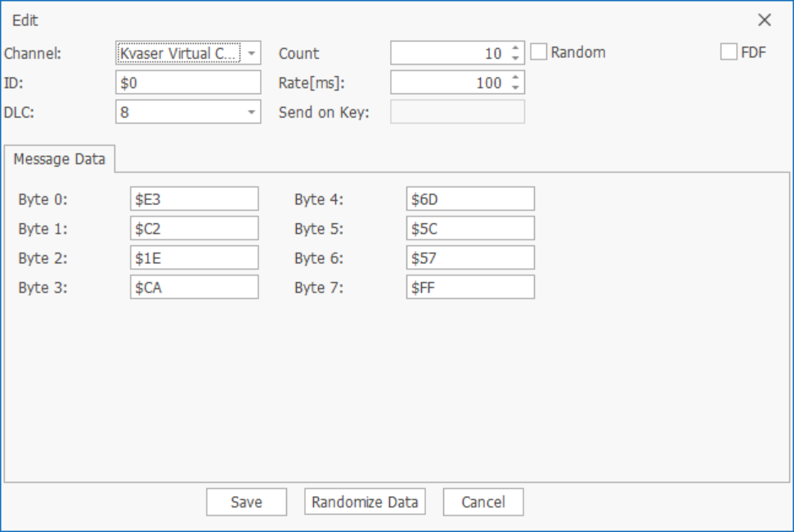
Task: Select the Byte 6 field showing $57
Action: (469, 257)
